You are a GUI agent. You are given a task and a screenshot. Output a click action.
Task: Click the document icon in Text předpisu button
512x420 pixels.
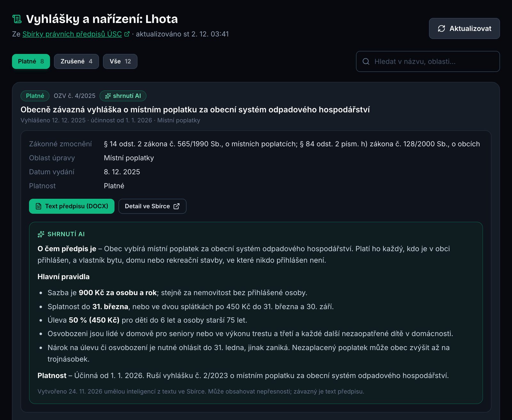(38, 206)
